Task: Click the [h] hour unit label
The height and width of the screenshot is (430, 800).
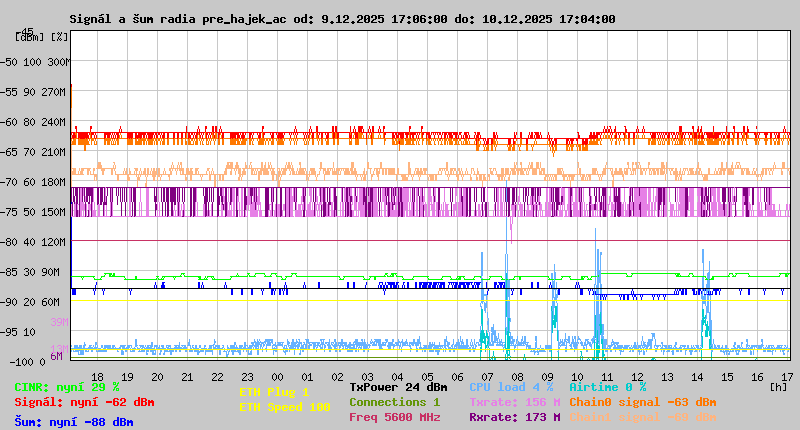Action: [x=778, y=386]
